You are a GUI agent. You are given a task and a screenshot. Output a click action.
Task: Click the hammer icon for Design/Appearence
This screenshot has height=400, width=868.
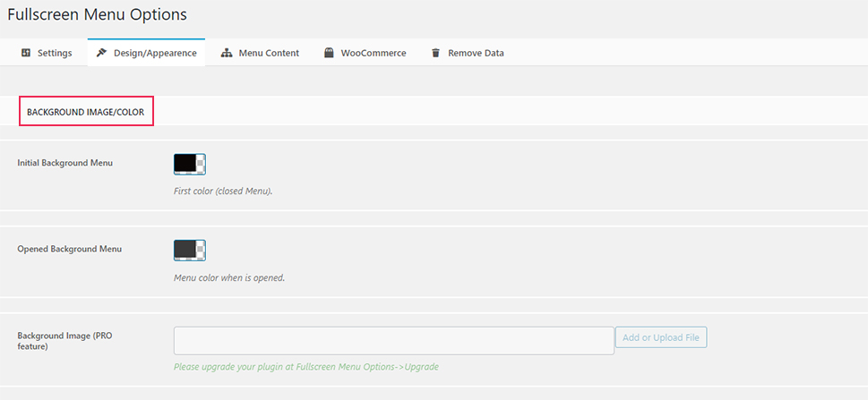click(x=101, y=53)
